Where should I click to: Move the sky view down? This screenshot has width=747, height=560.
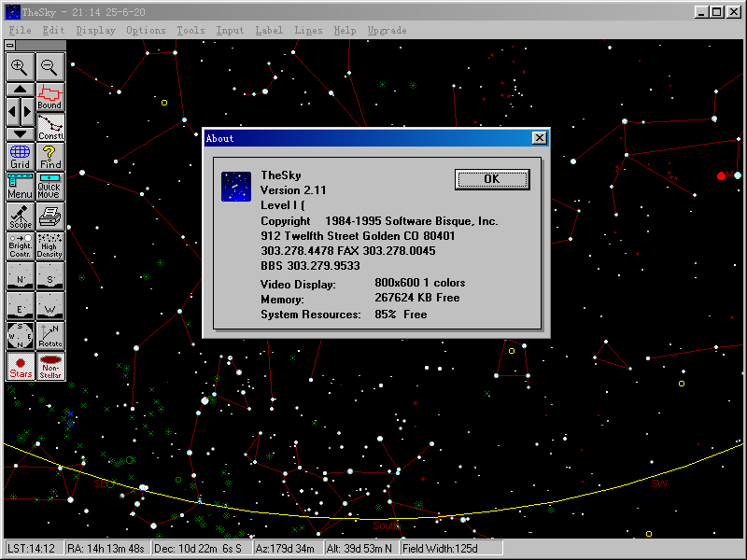click(x=20, y=134)
